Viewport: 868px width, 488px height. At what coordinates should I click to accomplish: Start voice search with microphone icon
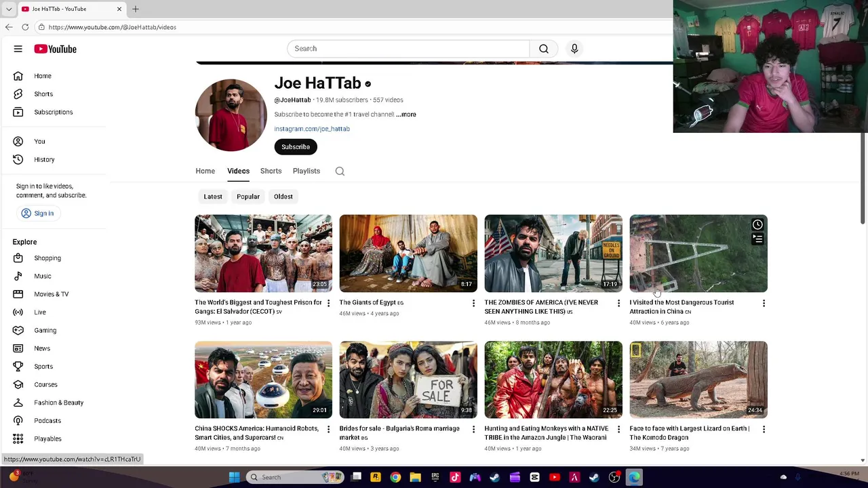(x=574, y=49)
